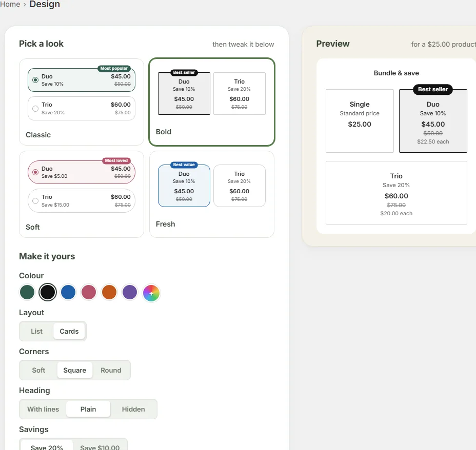Click the 'Make it yours' heading
Viewport: 476px width, 450px height.
[x=47, y=256]
